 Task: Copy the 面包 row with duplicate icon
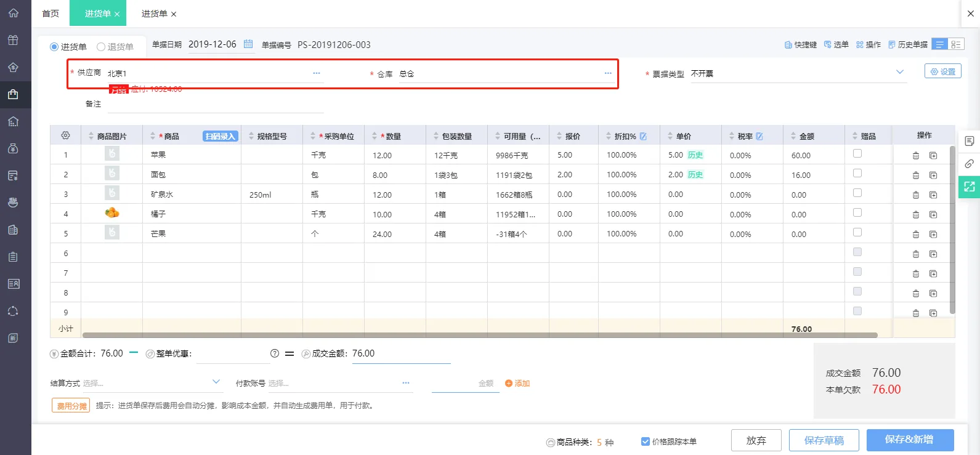click(x=933, y=175)
